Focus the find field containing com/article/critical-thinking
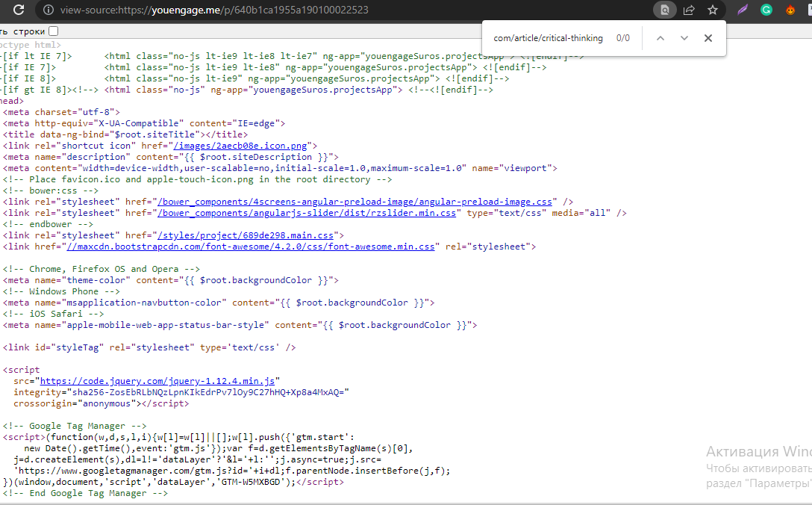Image resolution: width=812 pixels, height=505 pixels. pyautogui.click(x=548, y=38)
